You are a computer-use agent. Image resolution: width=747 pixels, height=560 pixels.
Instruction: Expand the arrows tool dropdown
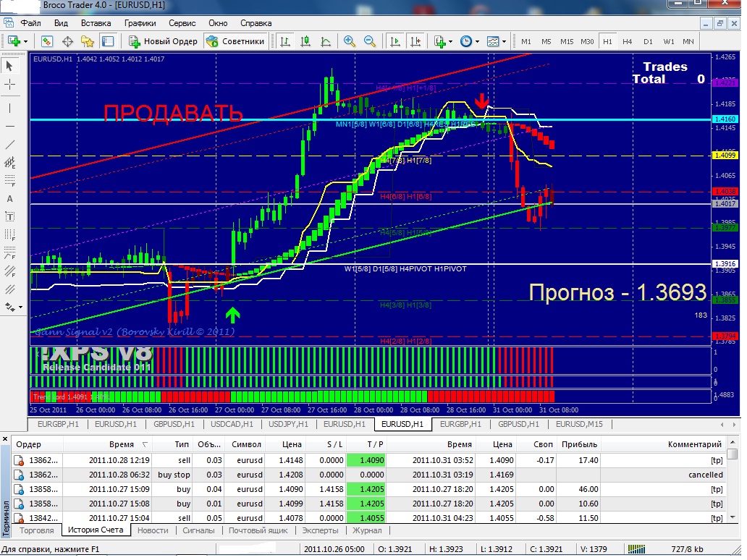(20, 307)
